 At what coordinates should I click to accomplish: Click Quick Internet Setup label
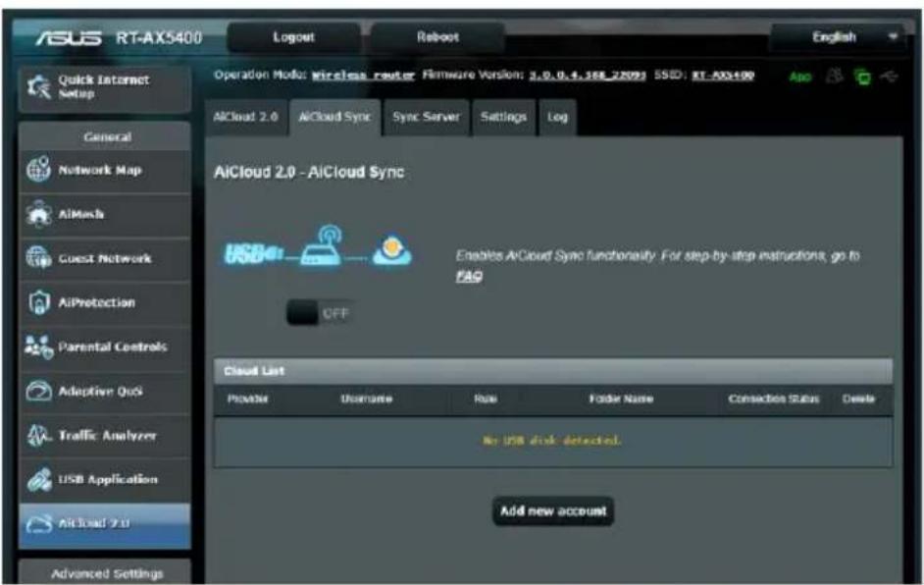103,86
